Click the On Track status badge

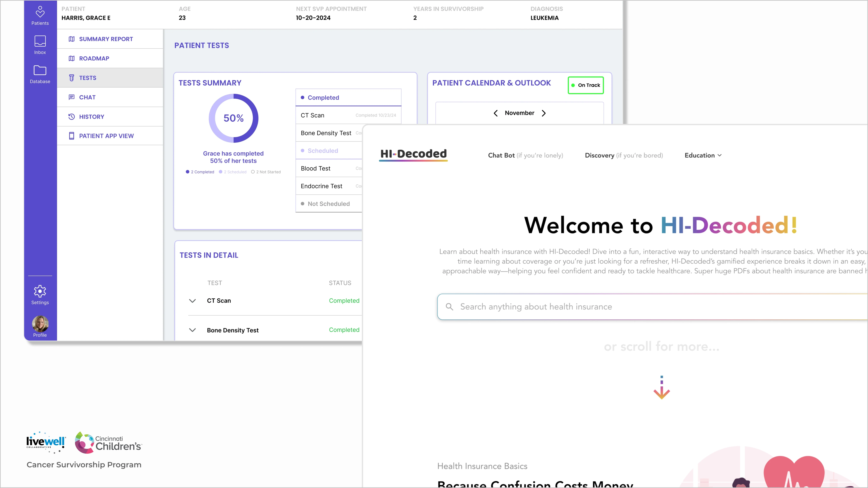[586, 85]
